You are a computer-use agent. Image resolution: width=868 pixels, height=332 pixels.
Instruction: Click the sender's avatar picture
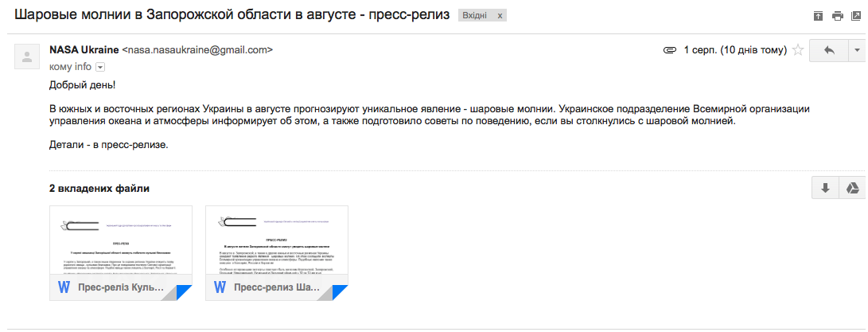click(x=28, y=57)
